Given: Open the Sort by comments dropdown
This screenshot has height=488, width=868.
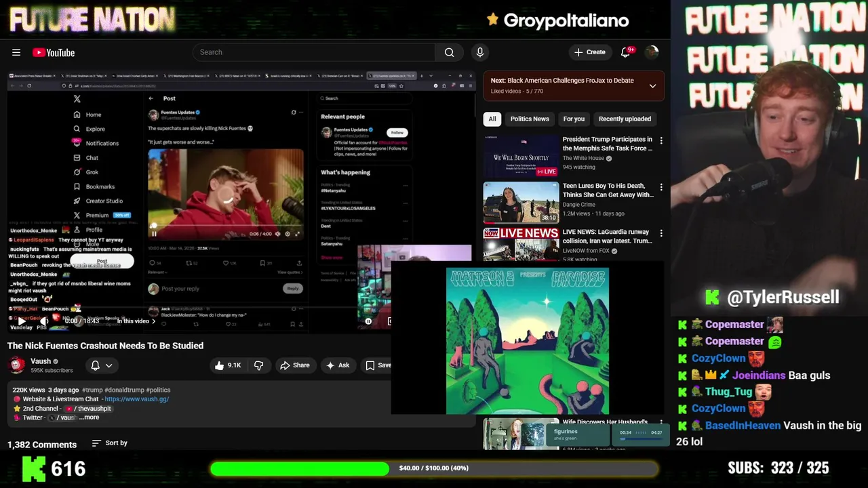Looking at the screenshot, I should coord(110,443).
